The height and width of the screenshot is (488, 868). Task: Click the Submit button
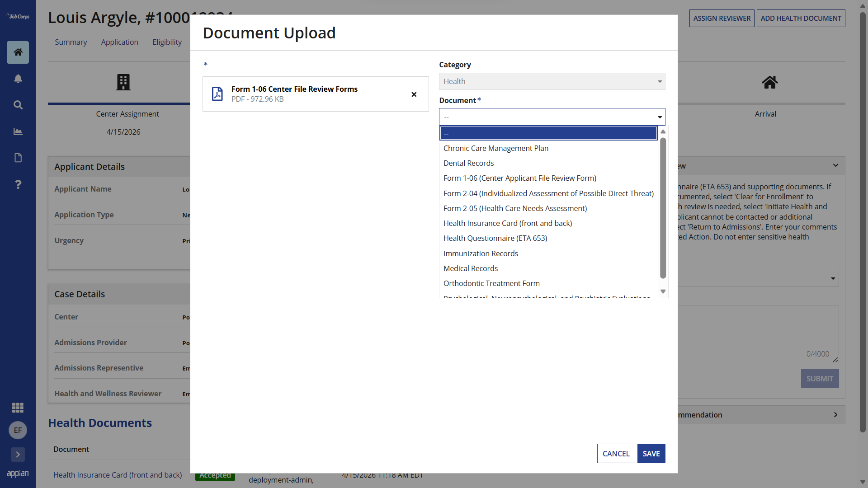tap(820, 379)
